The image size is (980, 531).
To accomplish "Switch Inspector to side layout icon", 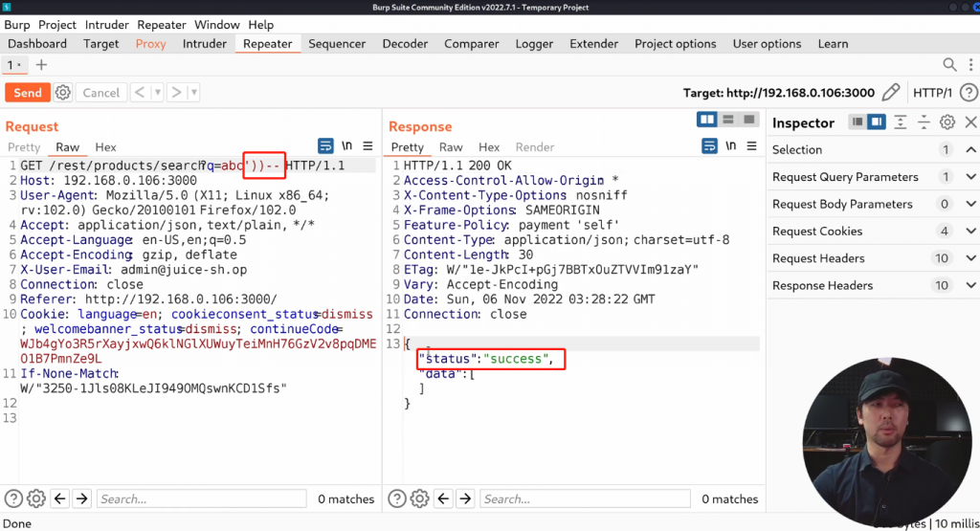I will tap(877, 122).
